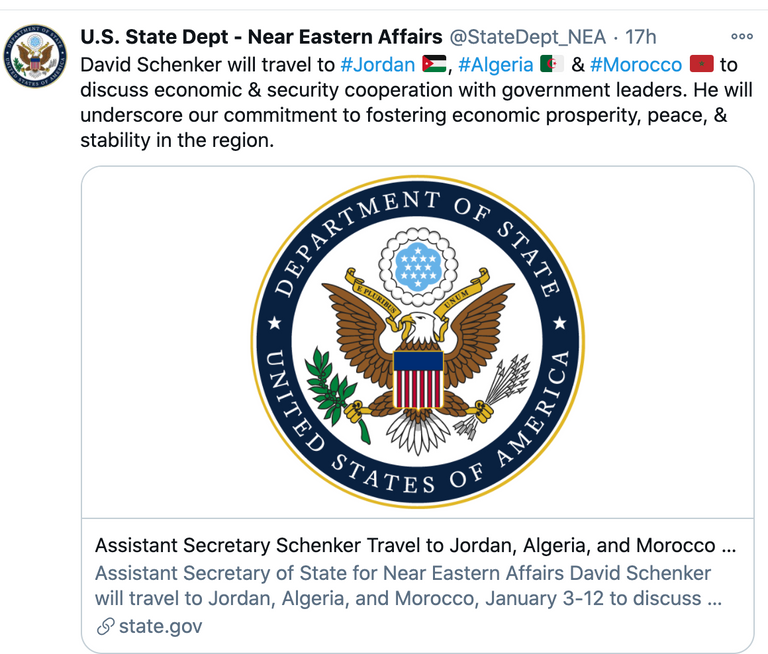This screenshot has height=654, width=768.
Task: Click the chain link icon beside state.gov
Action: pos(104,627)
